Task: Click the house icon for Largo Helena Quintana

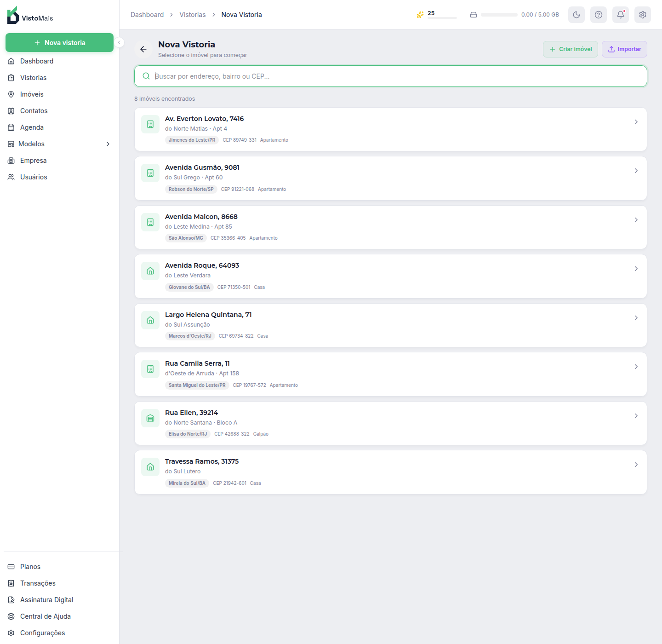Action: pyautogui.click(x=150, y=320)
